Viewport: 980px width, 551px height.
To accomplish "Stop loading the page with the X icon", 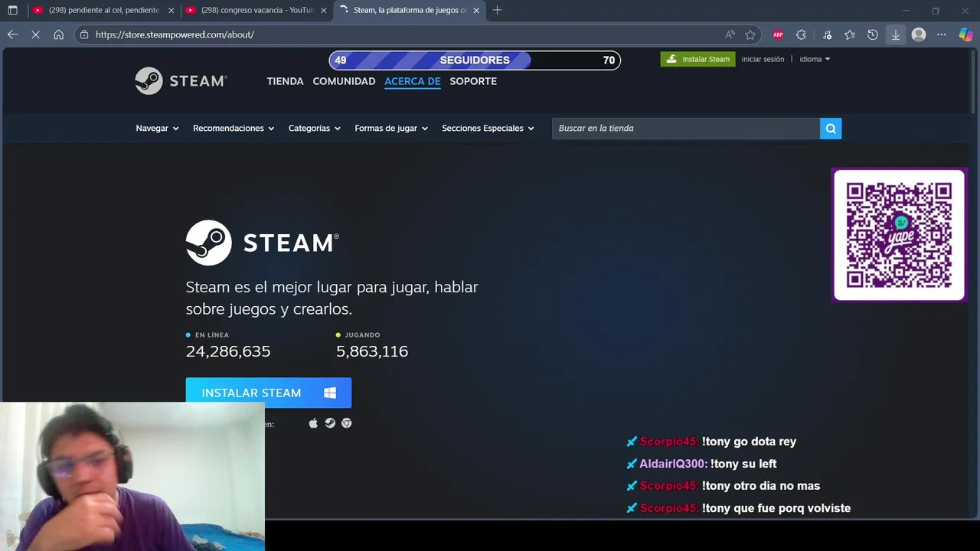I will pos(35,34).
